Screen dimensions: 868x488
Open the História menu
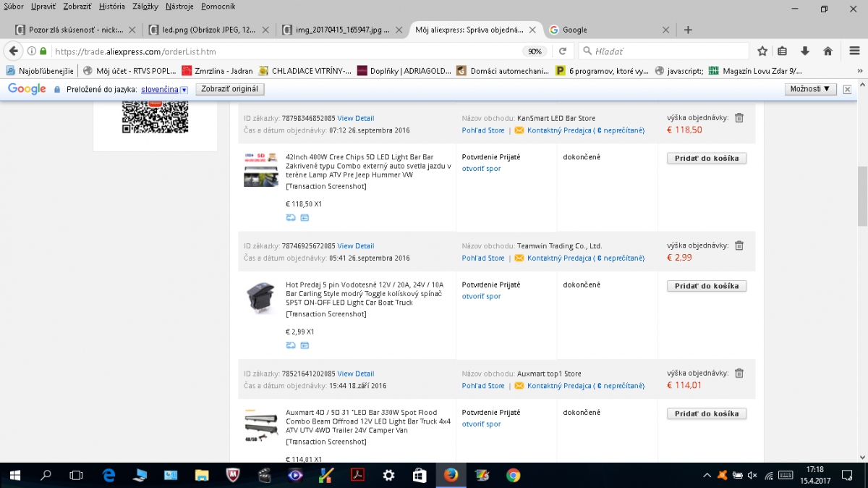[x=112, y=7]
